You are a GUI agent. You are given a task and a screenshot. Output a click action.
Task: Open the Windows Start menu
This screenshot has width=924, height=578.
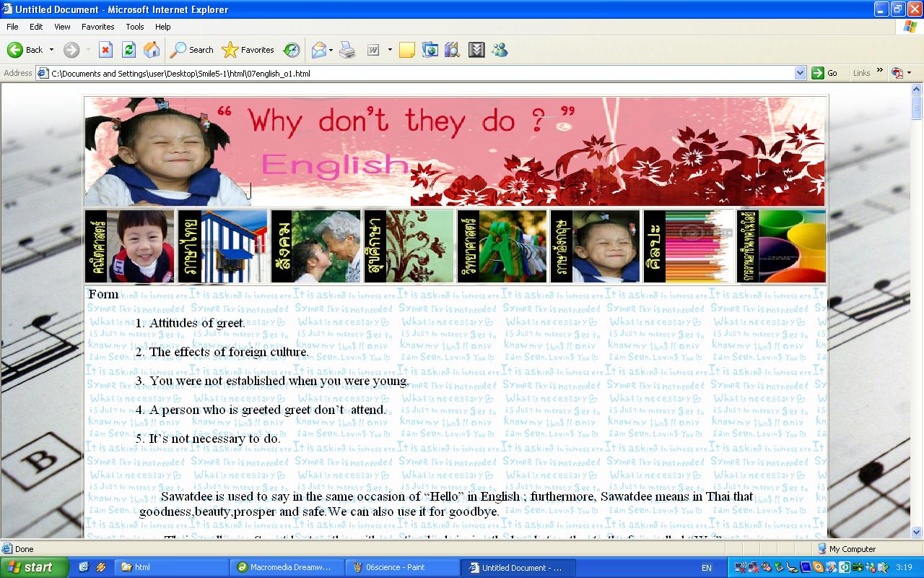pyautogui.click(x=34, y=567)
